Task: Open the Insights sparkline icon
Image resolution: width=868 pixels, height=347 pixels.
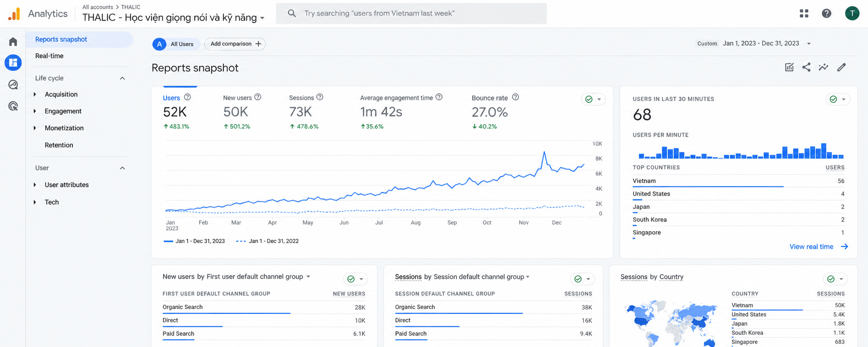Action: pyautogui.click(x=823, y=67)
